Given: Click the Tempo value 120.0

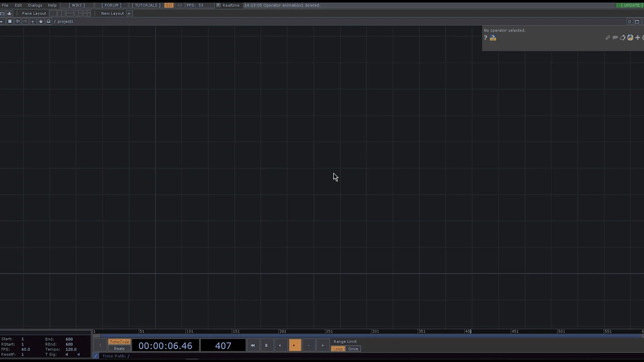Looking at the screenshot, I should tap(70, 349).
